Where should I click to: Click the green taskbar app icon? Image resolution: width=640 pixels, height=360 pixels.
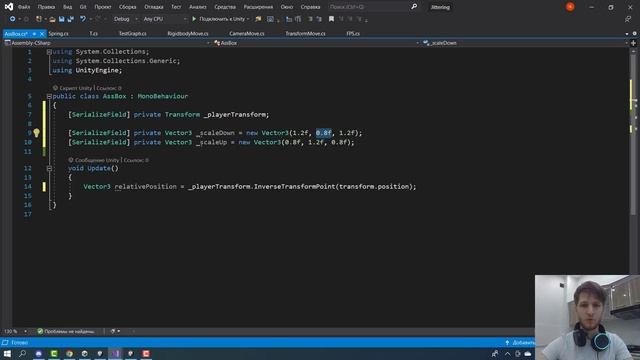point(54,353)
